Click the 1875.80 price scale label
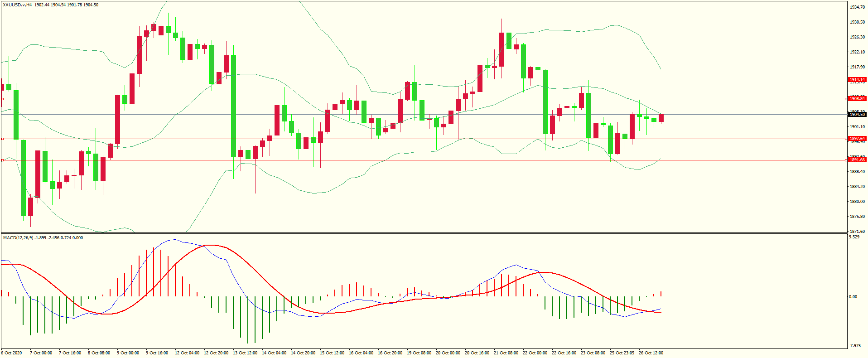This screenshot has height=358, width=868. pos(858,217)
